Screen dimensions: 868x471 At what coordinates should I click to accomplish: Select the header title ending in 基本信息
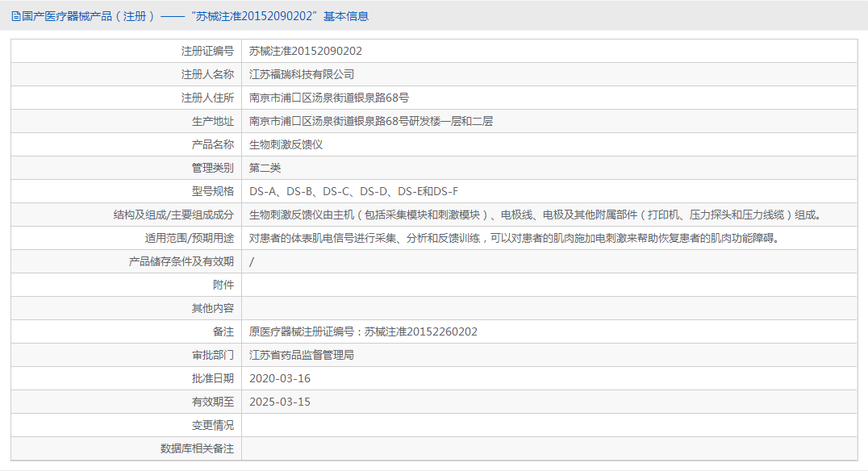[195, 17]
